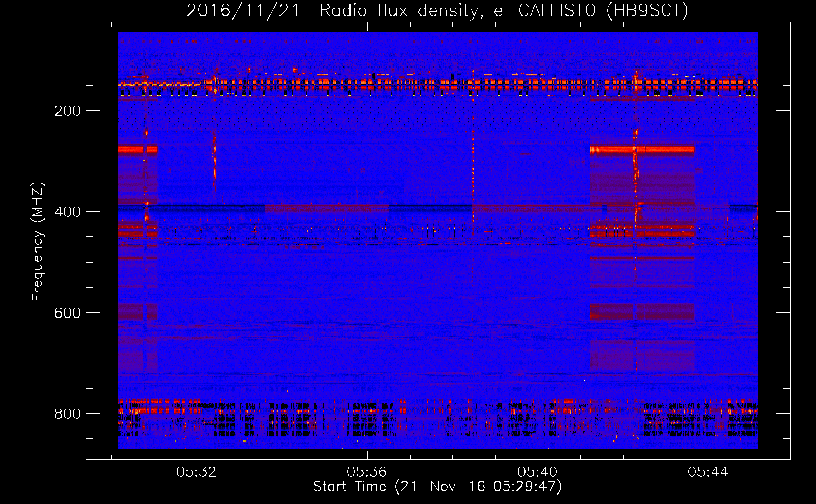The image size is (816, 504).
Task: Click the 800 frequency tick label
Action: [68, 414]
